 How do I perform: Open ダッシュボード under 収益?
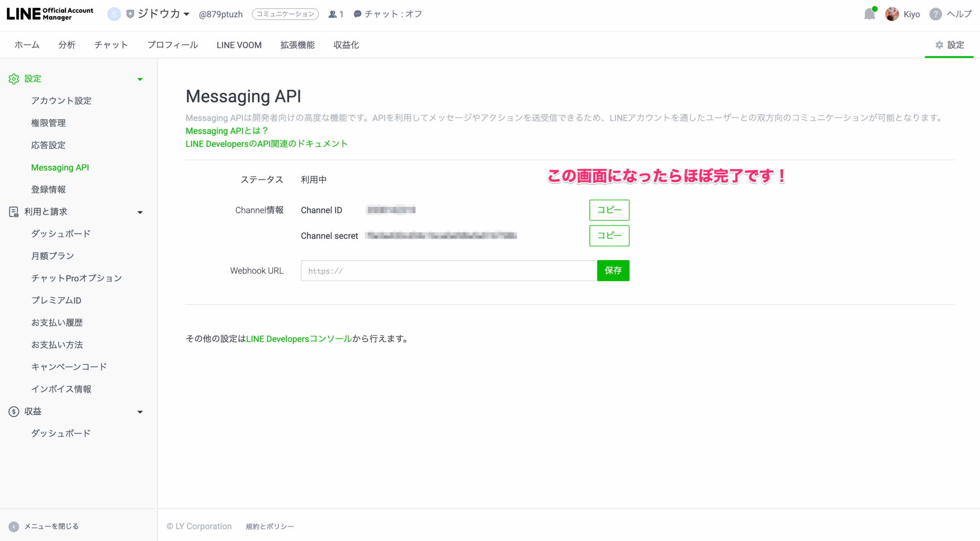61,433
